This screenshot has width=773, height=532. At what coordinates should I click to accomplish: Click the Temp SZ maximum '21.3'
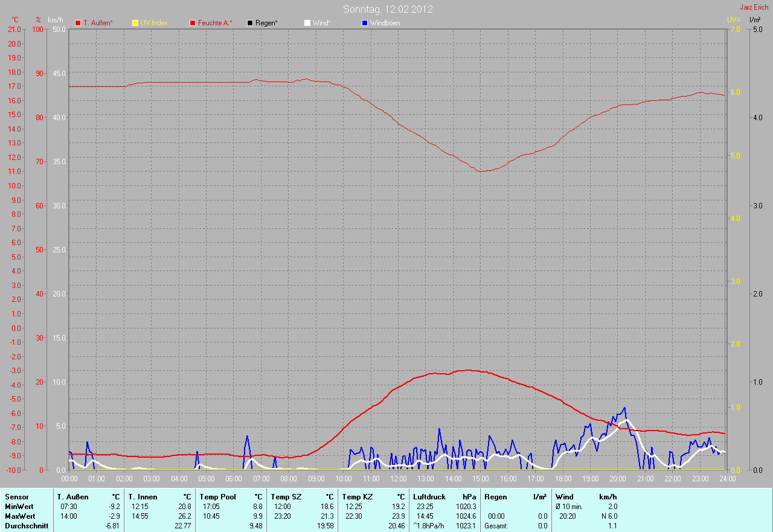pos(327,516)
